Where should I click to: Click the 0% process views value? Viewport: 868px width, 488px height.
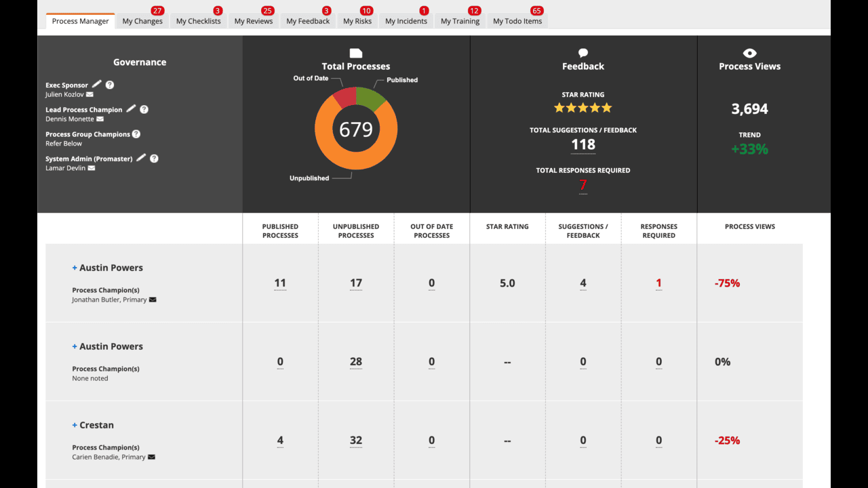click(722, 362)
